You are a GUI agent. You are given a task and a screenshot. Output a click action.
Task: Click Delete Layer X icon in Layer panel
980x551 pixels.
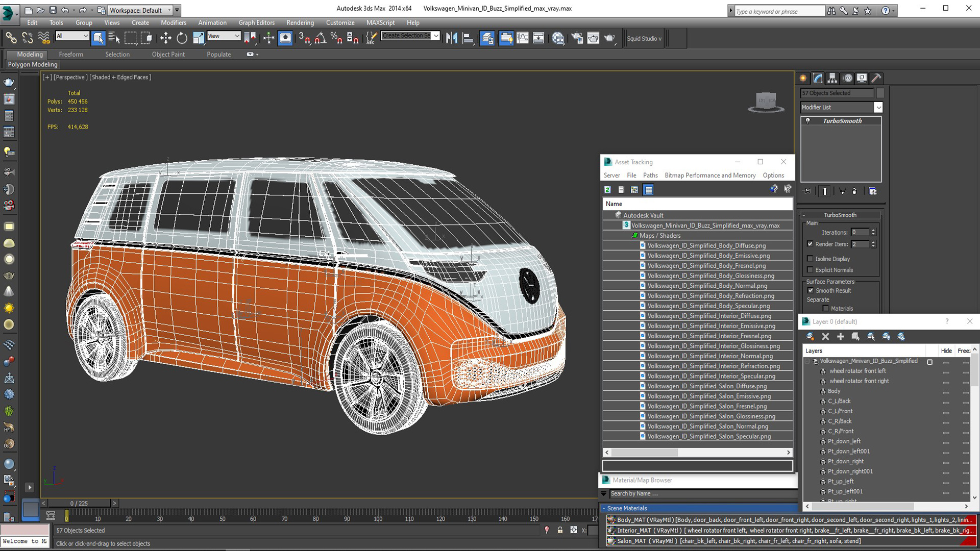click(825, 336)
